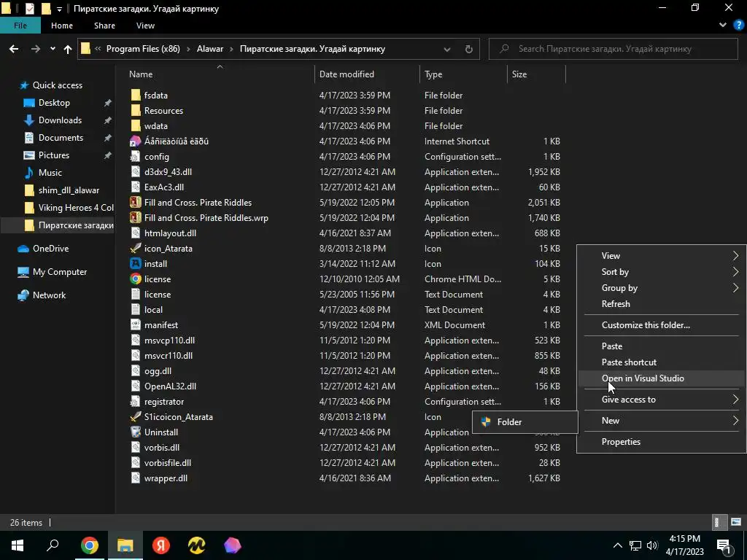747x560 pixels.
Task: Switch to large icons view button
Action: pyautogui.click(x=736, y=522)
